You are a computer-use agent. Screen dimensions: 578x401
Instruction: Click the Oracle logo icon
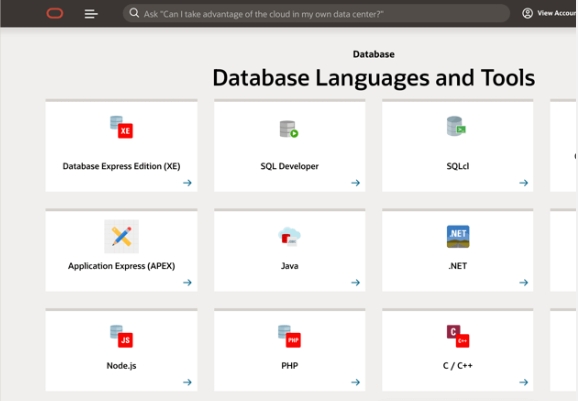coord(55,14)
